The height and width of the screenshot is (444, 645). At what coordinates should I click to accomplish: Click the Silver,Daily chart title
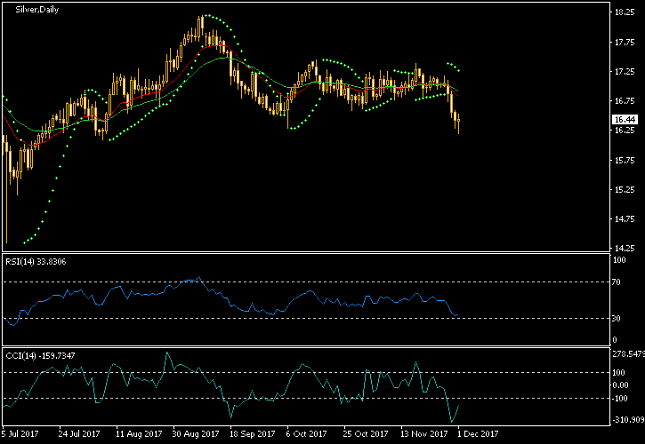37,9
